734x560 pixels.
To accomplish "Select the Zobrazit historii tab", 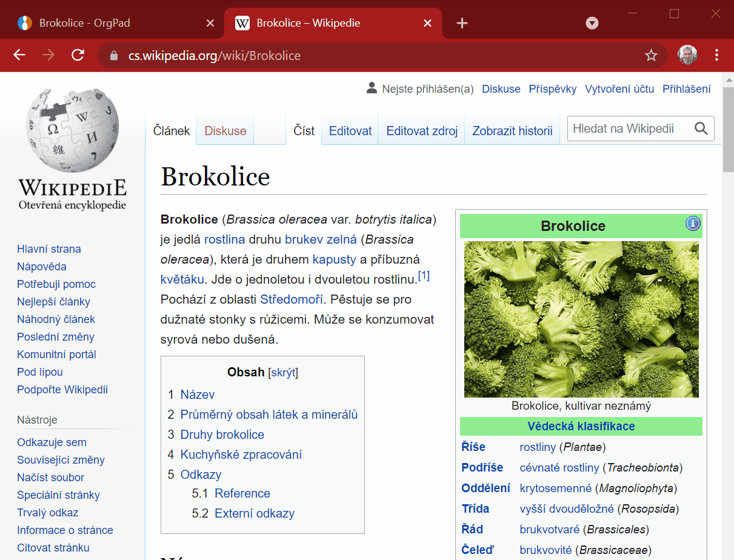I will [512, 131].
